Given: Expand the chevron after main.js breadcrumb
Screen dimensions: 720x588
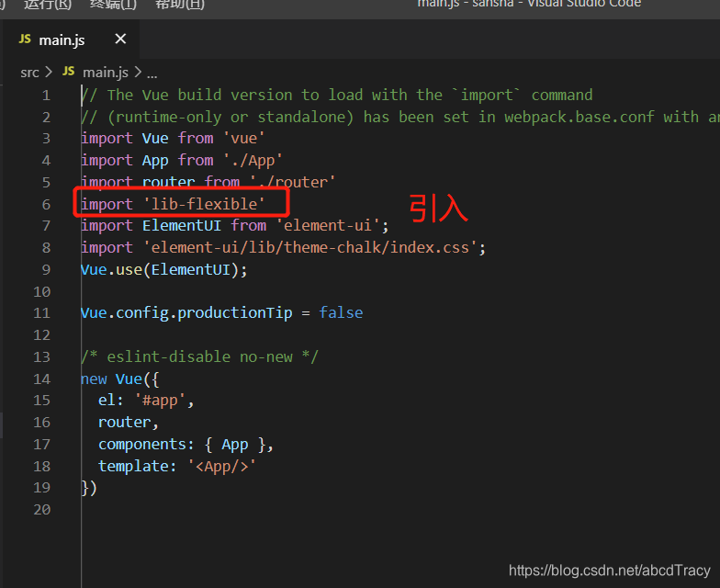Looking at the screenshot, I should click(138, 72).
